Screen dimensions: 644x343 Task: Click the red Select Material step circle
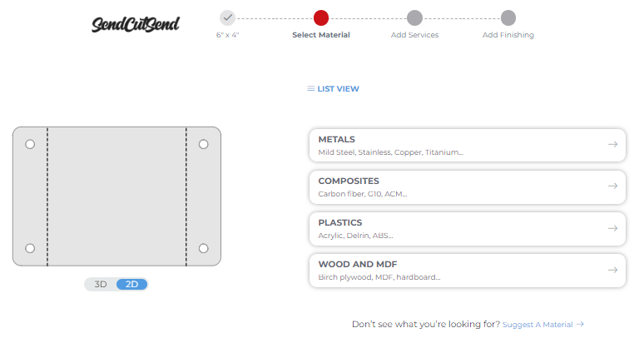click(321, 18)
